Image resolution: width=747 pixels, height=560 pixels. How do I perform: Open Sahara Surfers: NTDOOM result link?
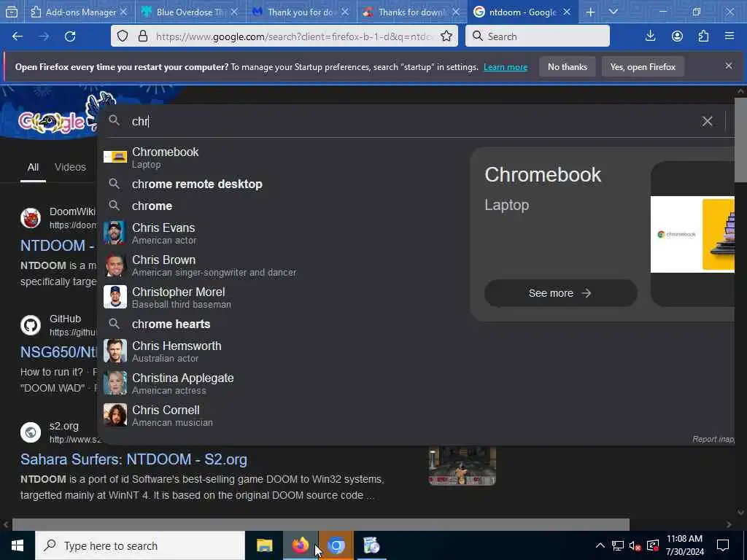[x=134, y=459]
